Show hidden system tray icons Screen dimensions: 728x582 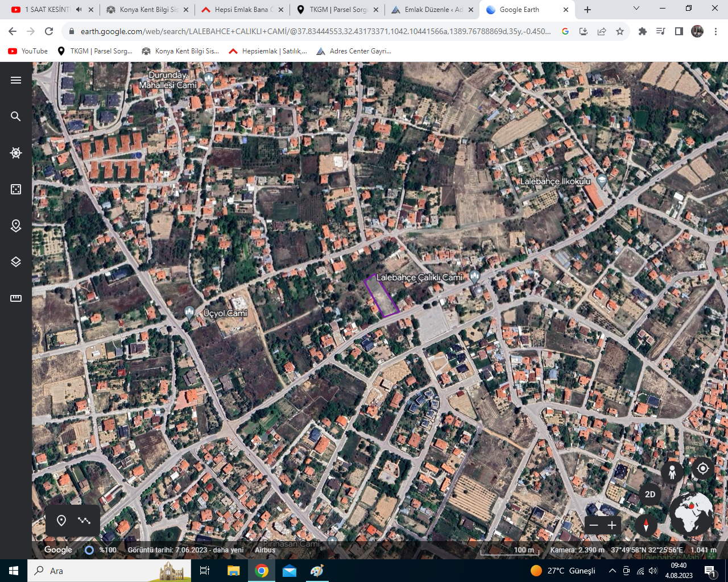coord(612,571)
